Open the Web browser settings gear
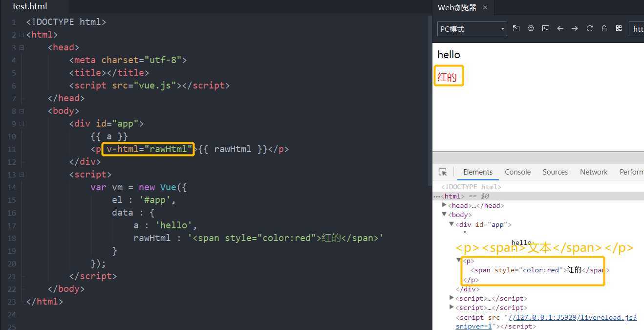Screen dimensions: 644x330 click(531, 29)
